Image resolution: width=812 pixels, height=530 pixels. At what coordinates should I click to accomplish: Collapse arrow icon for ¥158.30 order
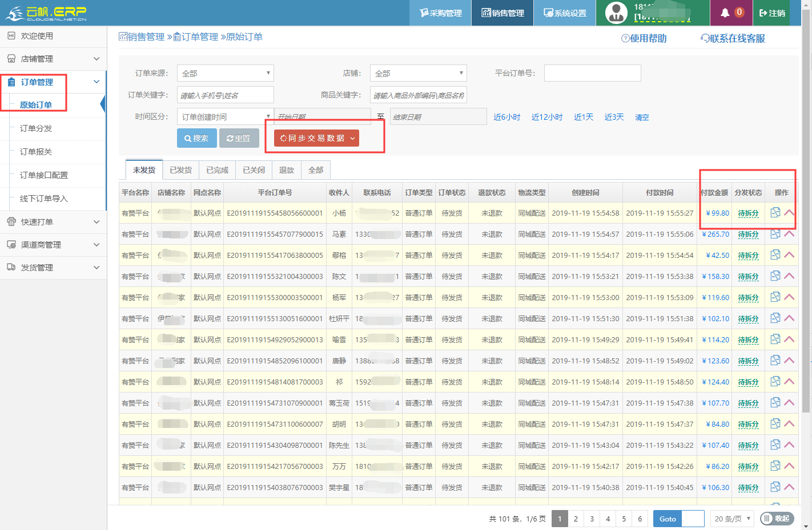[789, 276]
